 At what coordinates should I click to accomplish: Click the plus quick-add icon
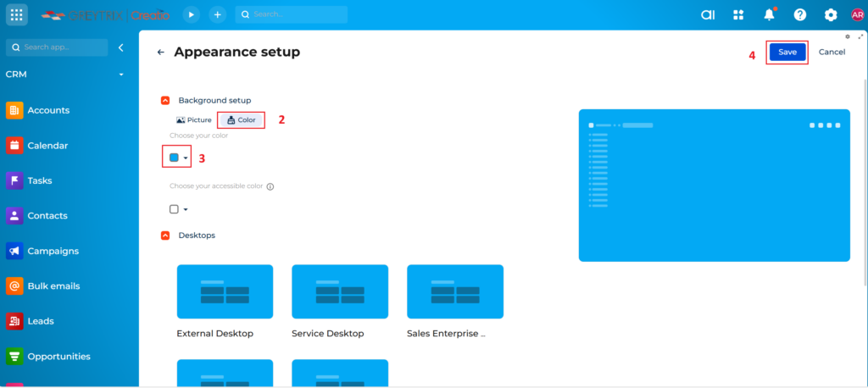(x=218, y=14)
